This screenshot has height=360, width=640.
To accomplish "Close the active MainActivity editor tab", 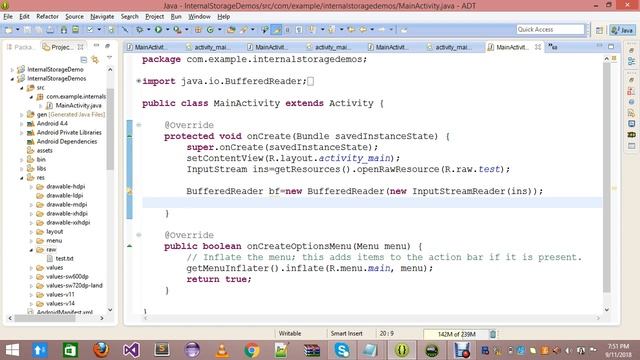I will (x=538, y=47).
